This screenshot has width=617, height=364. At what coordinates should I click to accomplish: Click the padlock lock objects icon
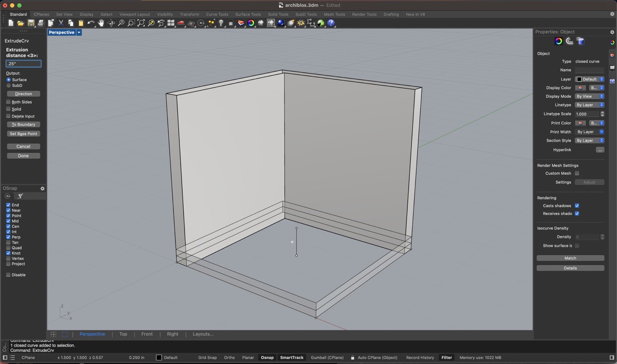point(231,23)
